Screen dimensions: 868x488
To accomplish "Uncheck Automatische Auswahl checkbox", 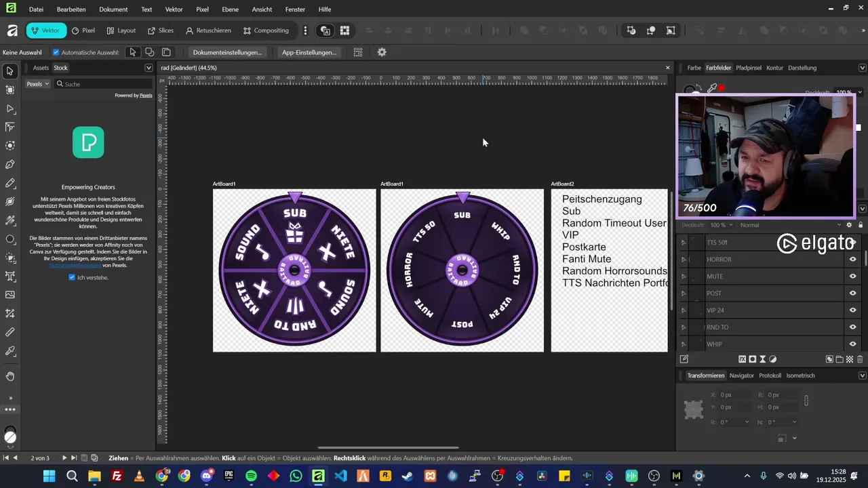I will coord(56,52).
